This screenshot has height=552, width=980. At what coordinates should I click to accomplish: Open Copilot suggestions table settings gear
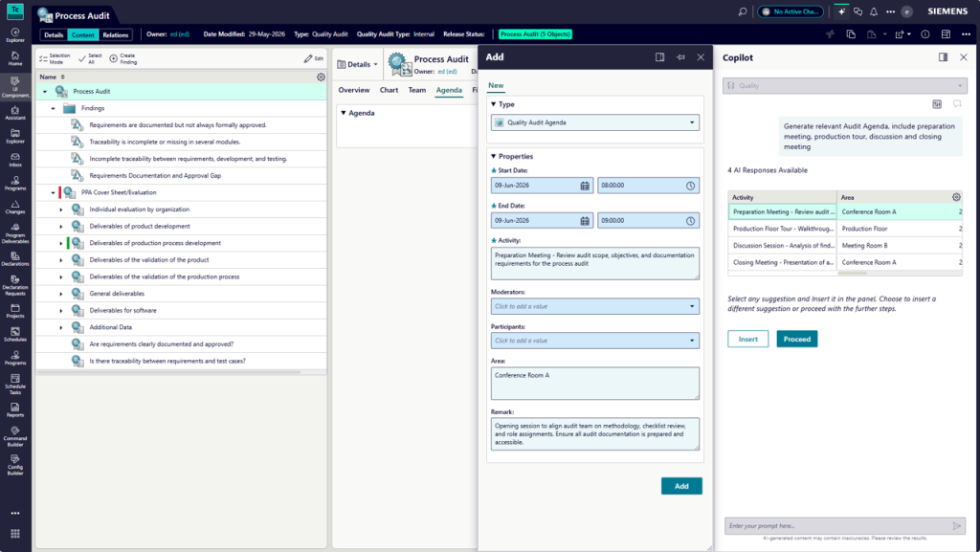(x=956, y=197)
